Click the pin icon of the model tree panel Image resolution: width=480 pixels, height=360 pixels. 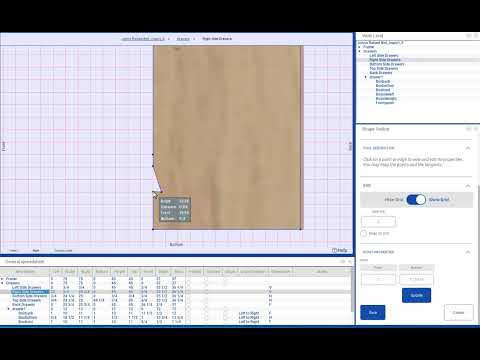click(x=469, y=36)
